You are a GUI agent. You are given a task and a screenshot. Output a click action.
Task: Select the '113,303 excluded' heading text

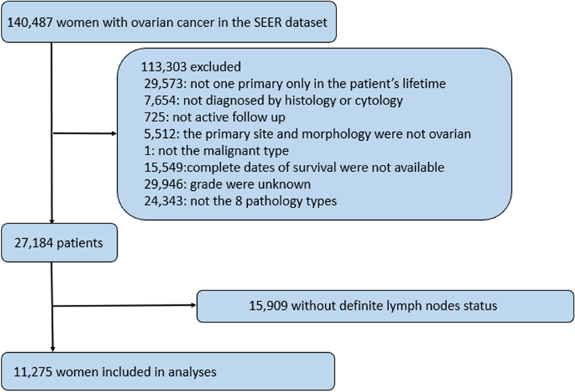191,66
